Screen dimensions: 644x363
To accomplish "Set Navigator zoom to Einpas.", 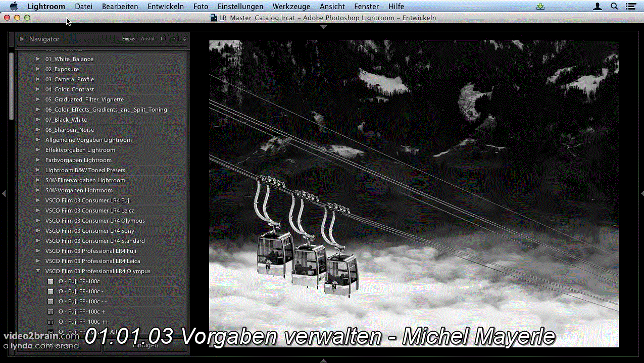I will point(129,39).
